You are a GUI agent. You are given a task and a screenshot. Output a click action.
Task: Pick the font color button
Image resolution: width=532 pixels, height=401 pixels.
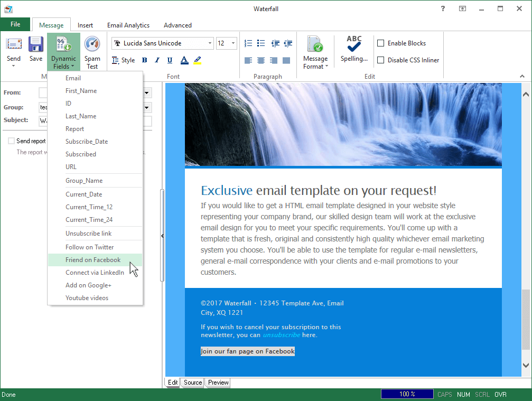184,60
